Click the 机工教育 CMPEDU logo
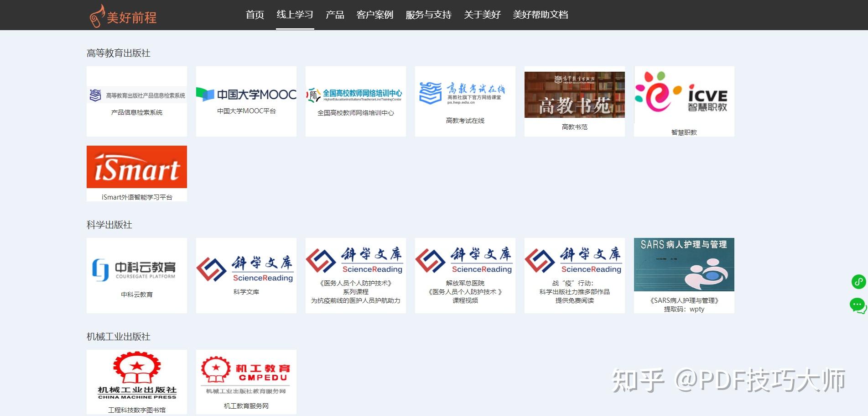This screenshot has width=868, height=416. pos(246,375)
